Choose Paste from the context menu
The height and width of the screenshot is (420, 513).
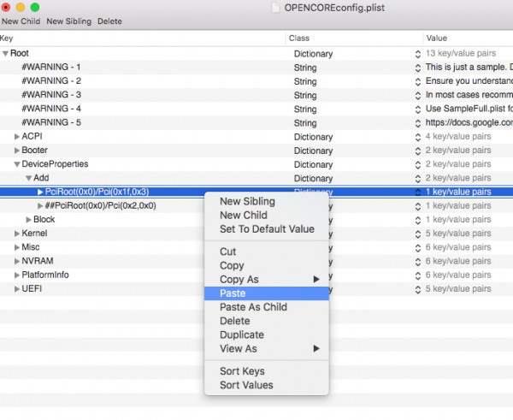coord(266,293)
